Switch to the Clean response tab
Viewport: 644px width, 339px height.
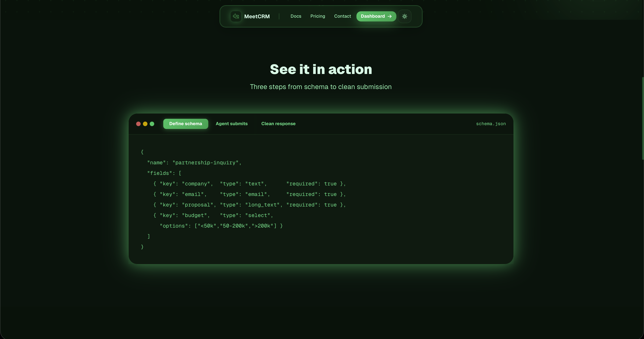coord(278,123)
